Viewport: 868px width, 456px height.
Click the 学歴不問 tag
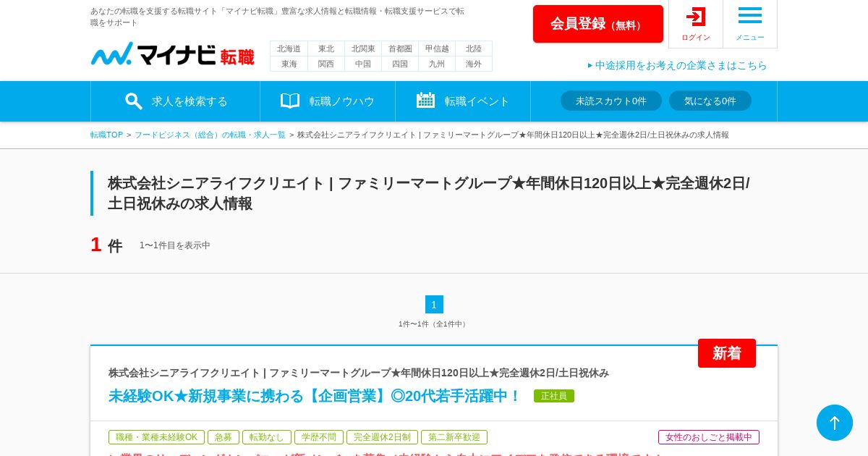click(x=319, y=437)
